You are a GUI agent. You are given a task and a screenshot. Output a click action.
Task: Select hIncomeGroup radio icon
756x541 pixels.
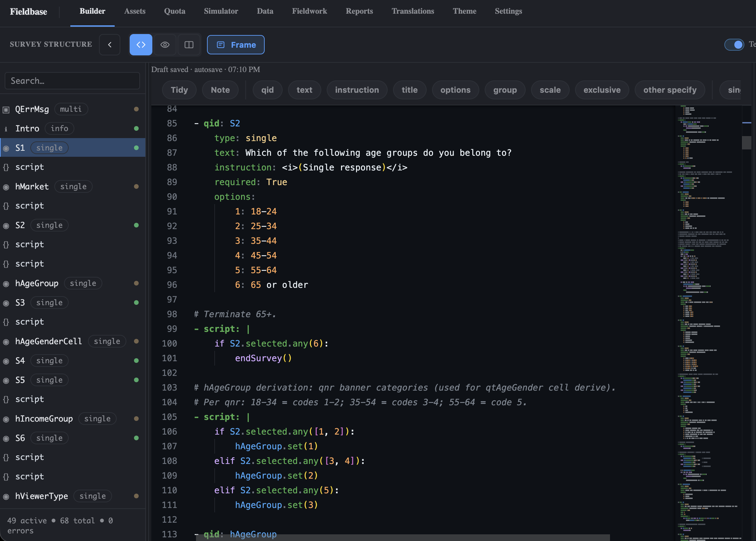pyautogui.click(x=6, y=419)
